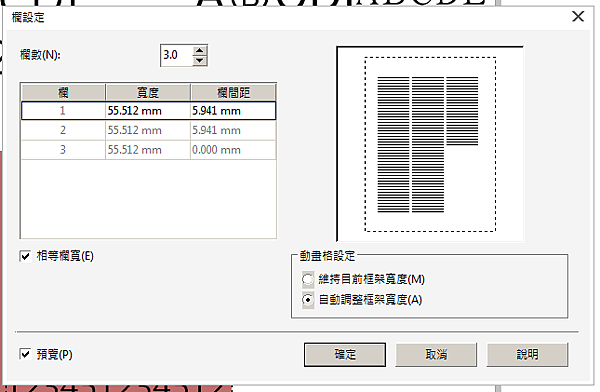This screenshot has width=600, height=392.
Task: Cancel with the 取消 button
Action: coord(436,354)
